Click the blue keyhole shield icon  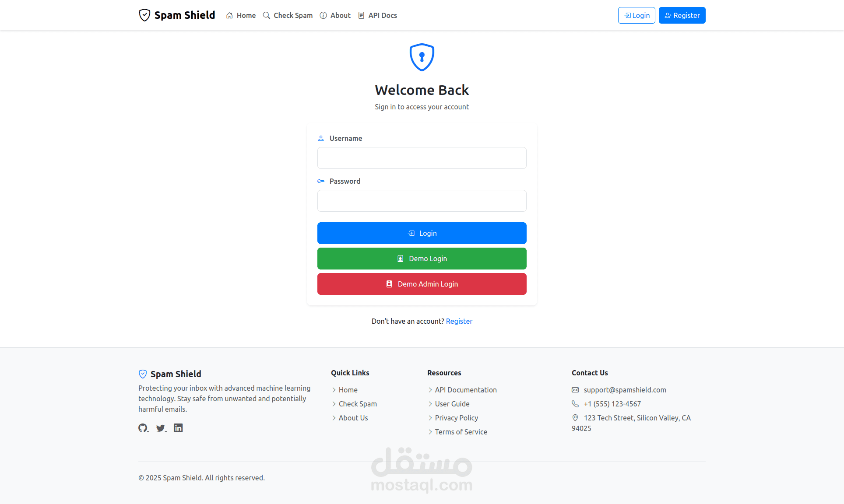coord(422,57)
